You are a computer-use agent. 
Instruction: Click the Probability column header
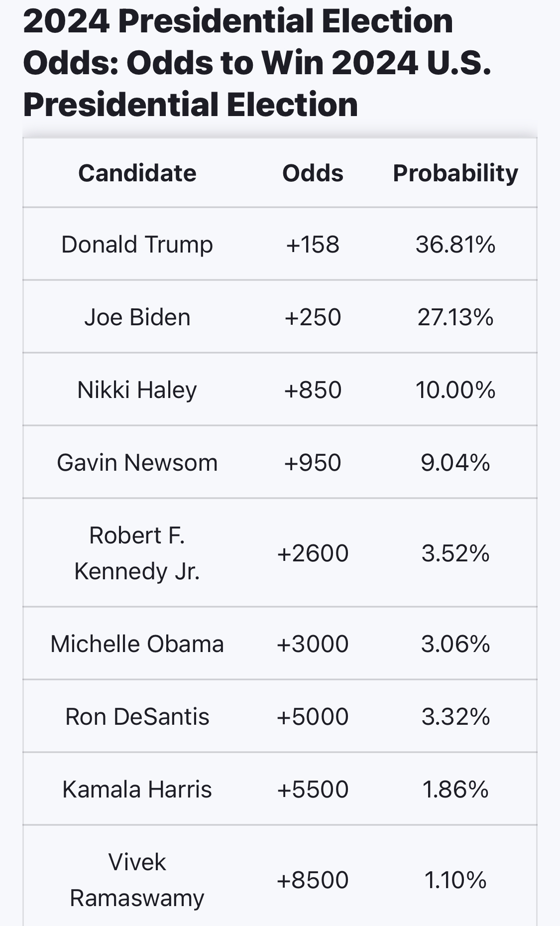[455, 173]
